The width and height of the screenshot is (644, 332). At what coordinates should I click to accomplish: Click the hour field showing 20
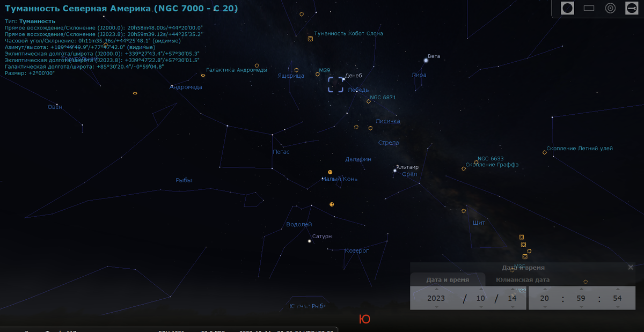tap(545, 298)
